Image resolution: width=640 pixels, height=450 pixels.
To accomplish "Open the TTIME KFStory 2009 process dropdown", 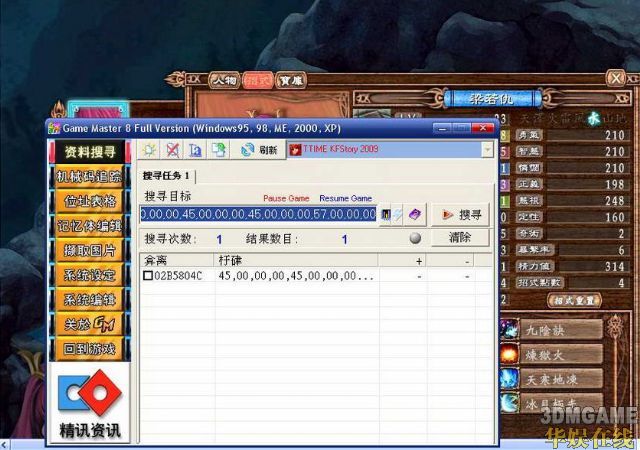I will (x=390, y=150).
